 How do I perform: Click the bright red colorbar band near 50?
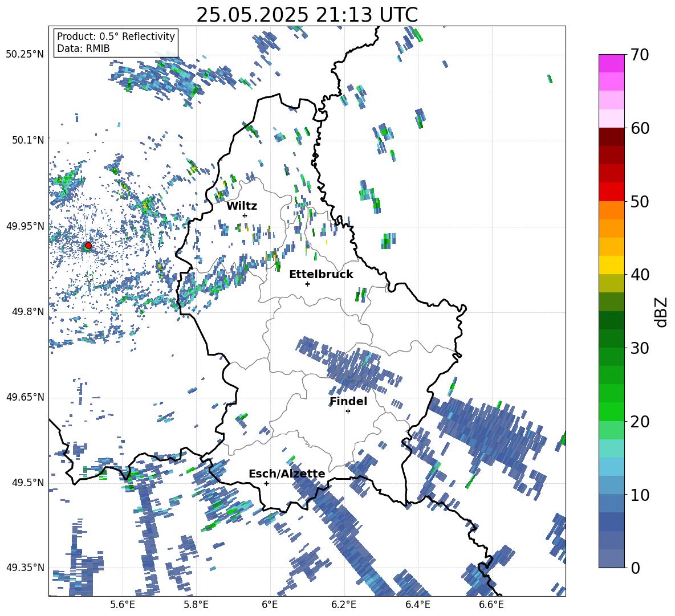click(x=611, y=192)
